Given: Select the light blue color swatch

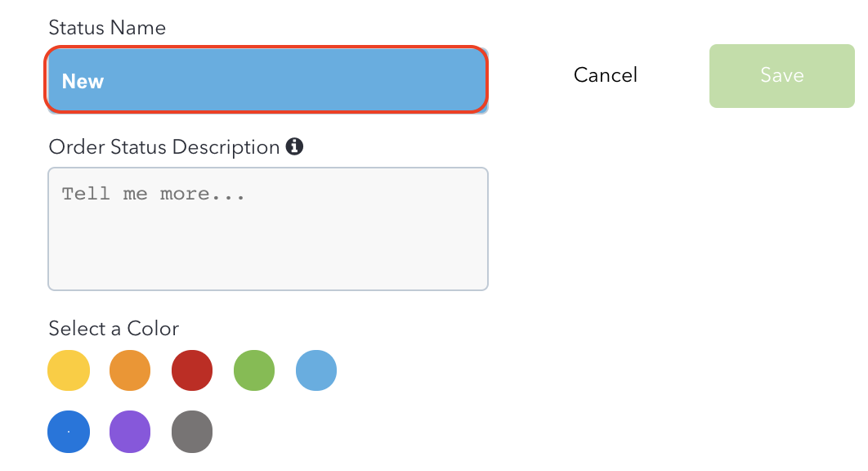Looking at the screenshot, I should (x=316, y=370).
